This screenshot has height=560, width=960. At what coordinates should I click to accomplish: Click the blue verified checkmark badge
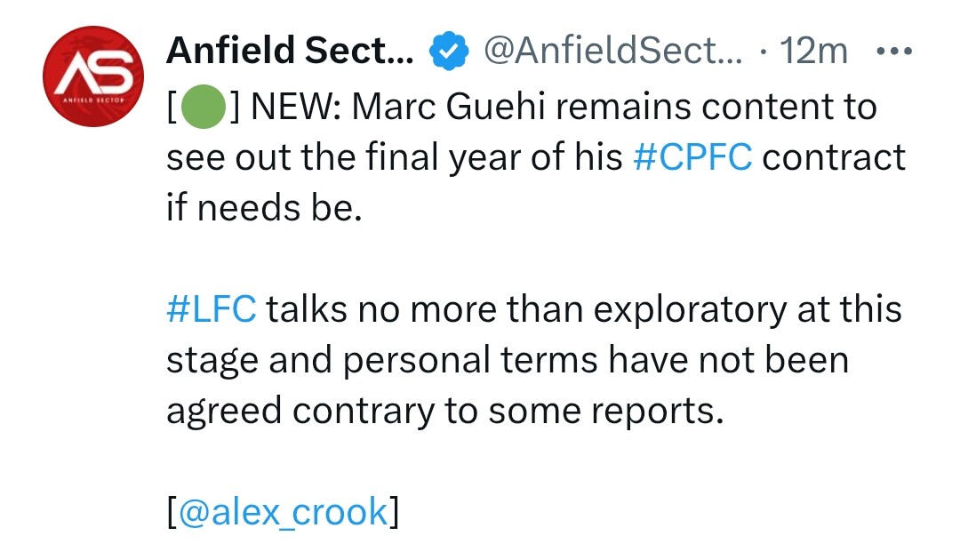point(449,51)
